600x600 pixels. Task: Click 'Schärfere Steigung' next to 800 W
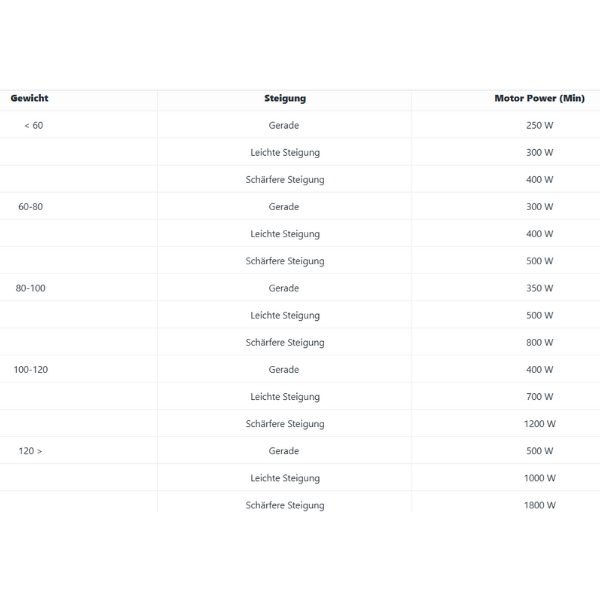click(x=285, y=342)
